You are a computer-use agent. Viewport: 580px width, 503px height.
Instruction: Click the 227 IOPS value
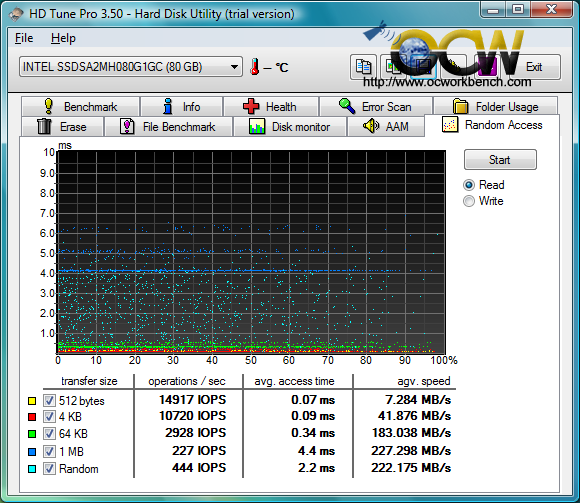point(199,450)
